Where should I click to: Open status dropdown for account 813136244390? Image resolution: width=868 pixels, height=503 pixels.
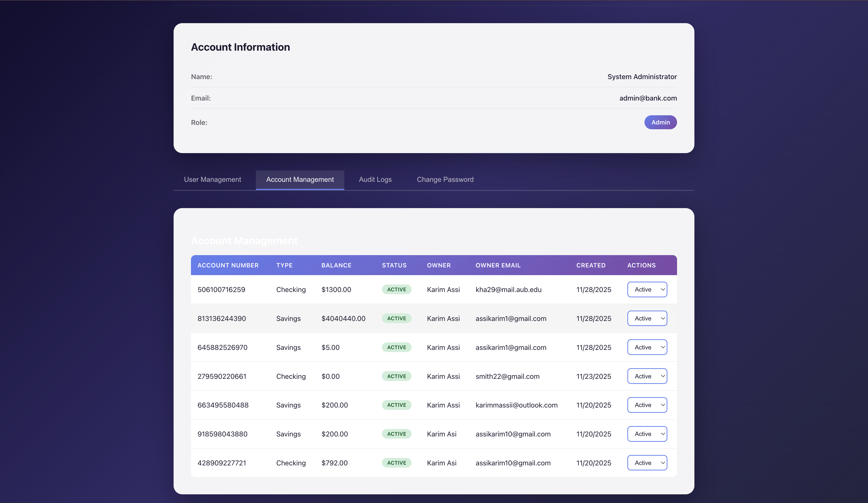[x=647, y=318]
